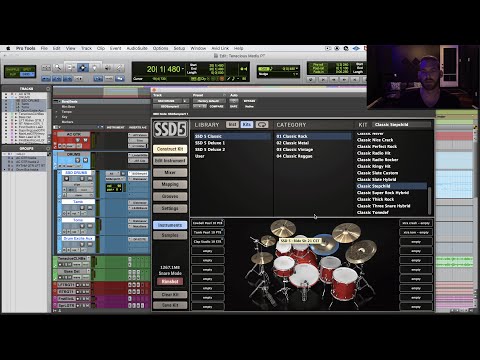Click the highlighted Selector tool button
480x360 pixels.
click(83, 68)
